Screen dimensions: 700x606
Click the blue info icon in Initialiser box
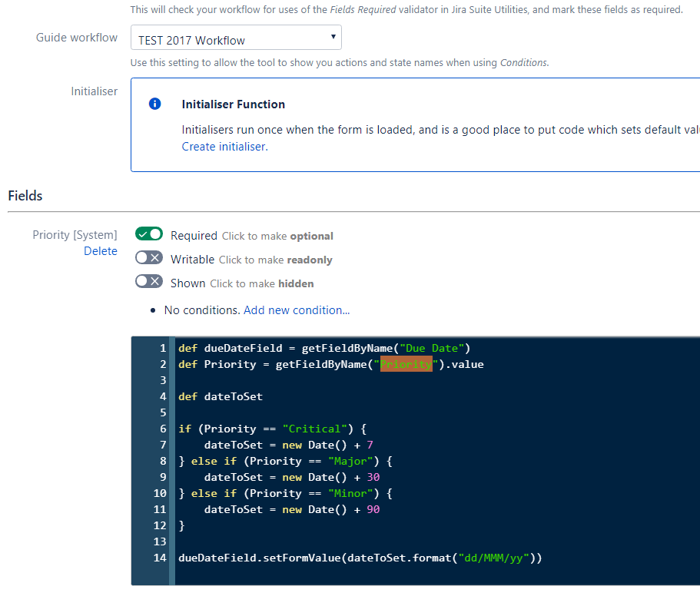[155, 104]
